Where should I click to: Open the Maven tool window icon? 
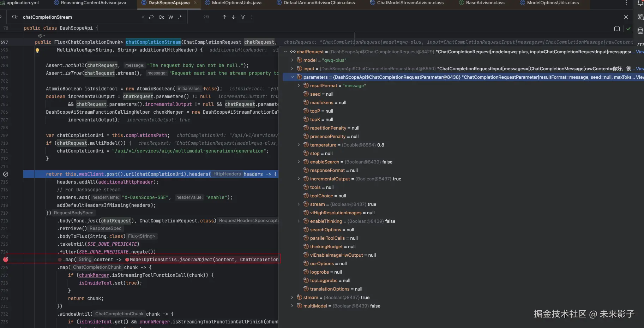point(640,44)
